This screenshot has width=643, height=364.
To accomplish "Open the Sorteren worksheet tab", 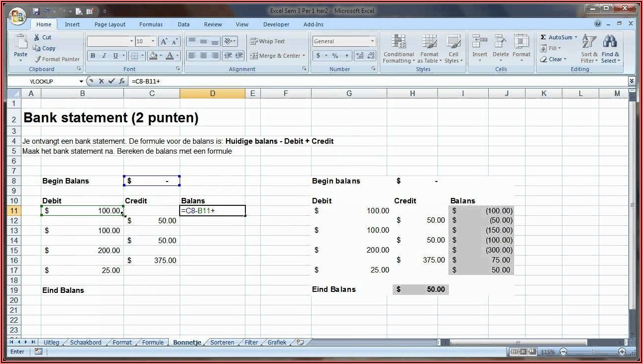I will (x=222, y=342).
